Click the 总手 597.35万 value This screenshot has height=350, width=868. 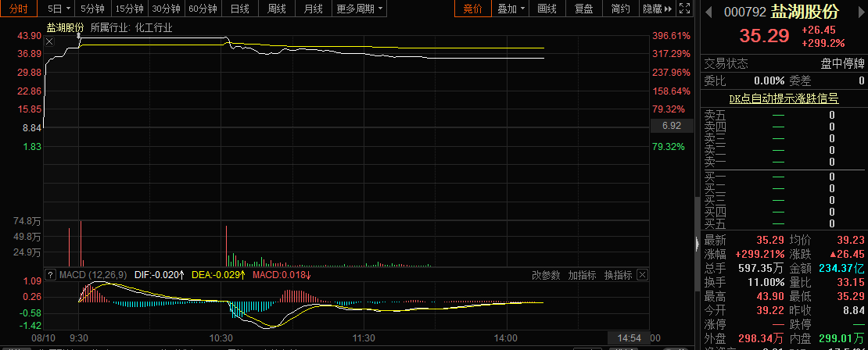[x=762, y=269]
